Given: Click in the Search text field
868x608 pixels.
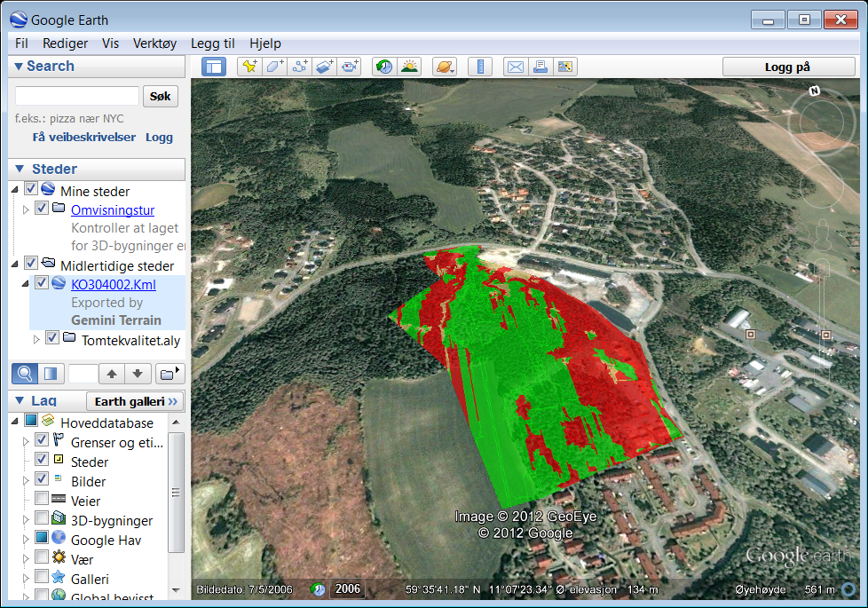Looking at the screenshot, I should (x=77, y=96).
